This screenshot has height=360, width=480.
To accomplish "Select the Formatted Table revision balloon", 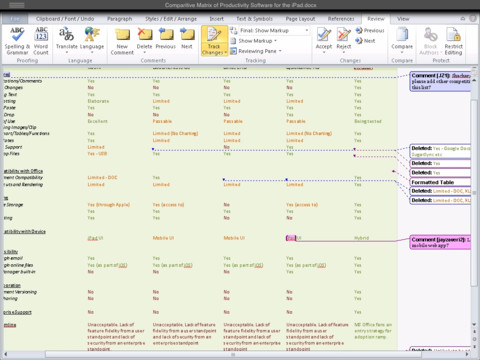I will (x=440, y=182).
